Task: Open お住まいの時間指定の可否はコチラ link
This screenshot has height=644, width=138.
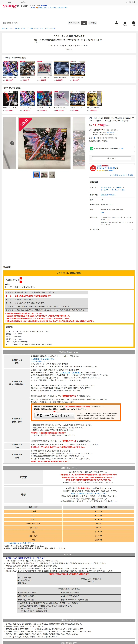Action: click(x=88, y=494)
